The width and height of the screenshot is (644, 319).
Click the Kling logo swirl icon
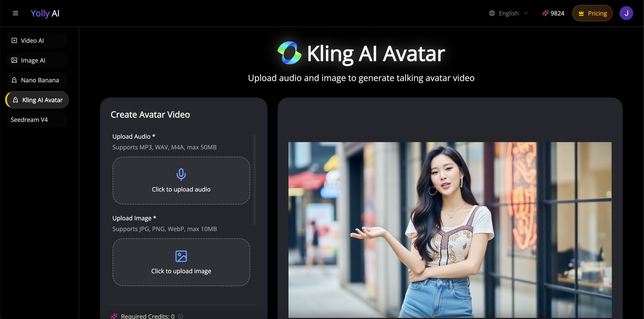click(289, 53)
